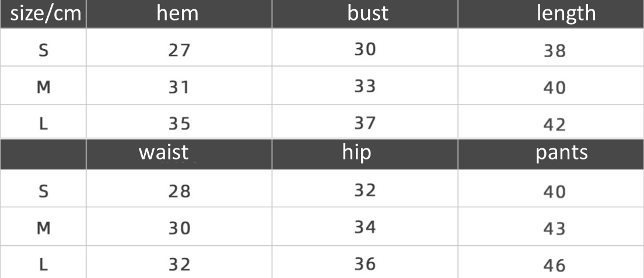Select the length column header

(566, 13)
